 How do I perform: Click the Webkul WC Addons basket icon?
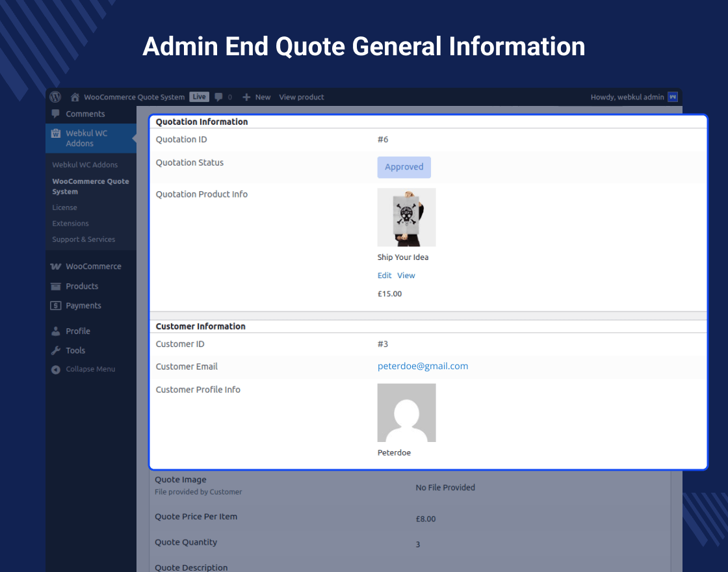point(56,133)
